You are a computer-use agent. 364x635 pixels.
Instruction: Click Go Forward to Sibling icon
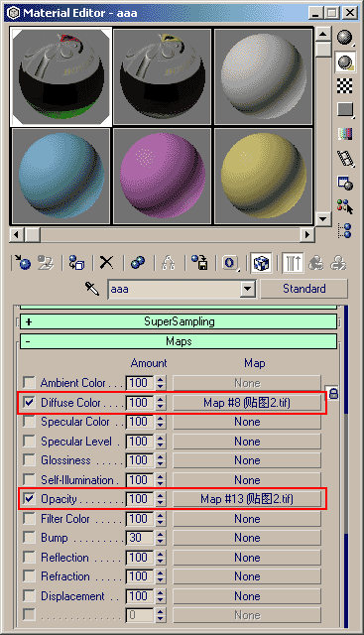(338, 263)
